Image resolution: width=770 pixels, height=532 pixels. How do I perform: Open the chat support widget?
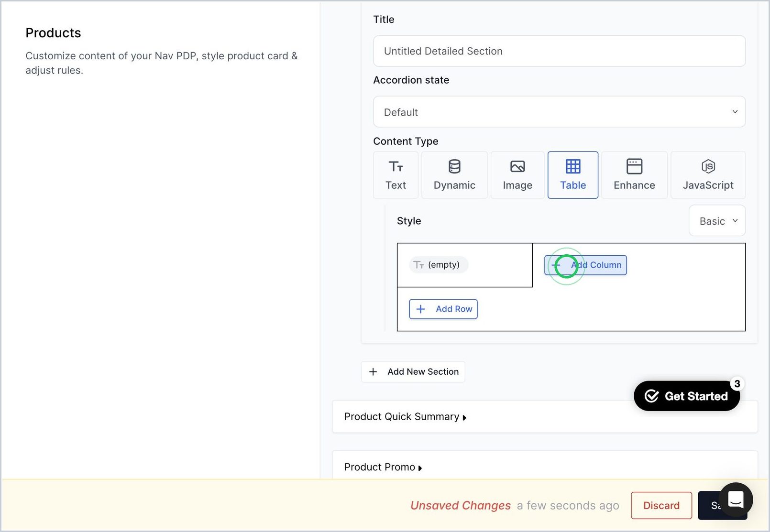coord(736,500)
